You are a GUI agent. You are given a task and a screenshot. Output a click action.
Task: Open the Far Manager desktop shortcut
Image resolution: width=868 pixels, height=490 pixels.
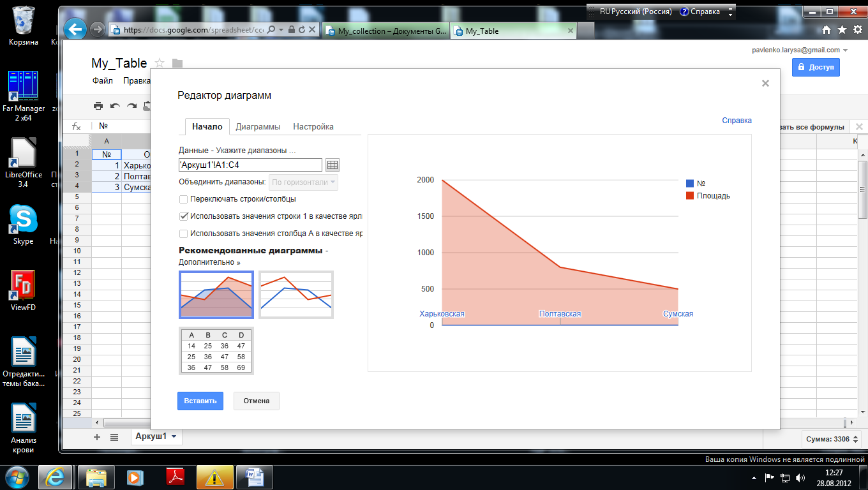coord(24,96)
